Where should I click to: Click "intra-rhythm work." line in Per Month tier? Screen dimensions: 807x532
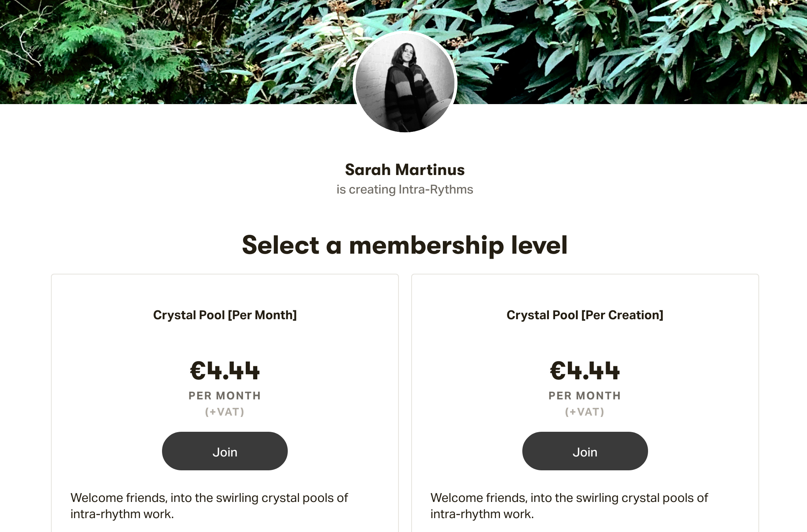click(122, 514)
